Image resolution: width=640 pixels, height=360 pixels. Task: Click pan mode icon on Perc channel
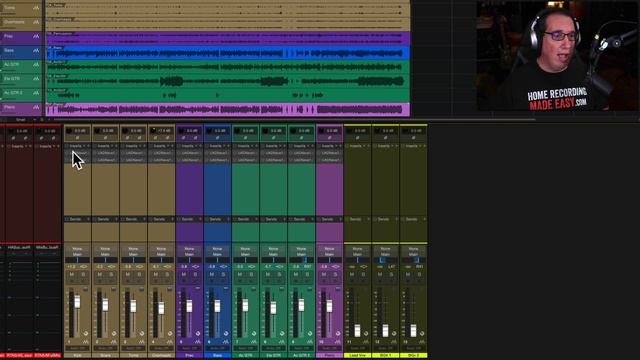coord(196,267)
